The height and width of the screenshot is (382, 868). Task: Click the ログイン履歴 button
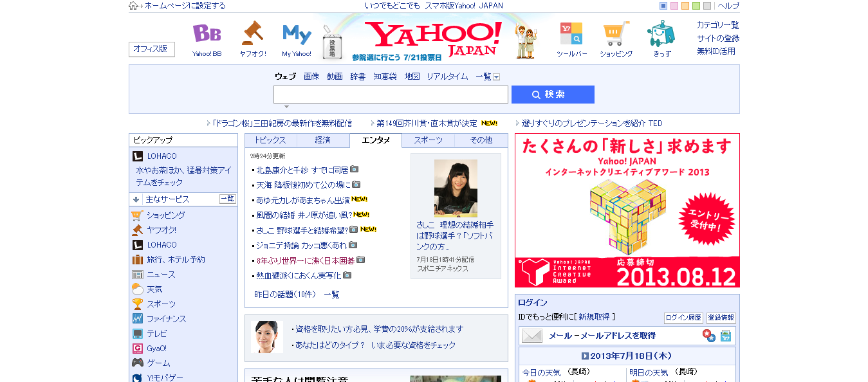coord(683,318)
